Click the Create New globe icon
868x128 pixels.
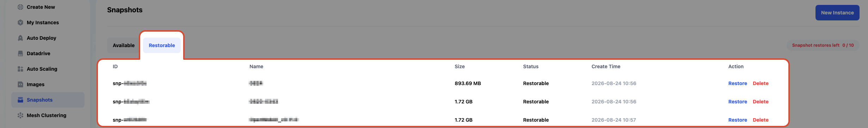point(20,7)
